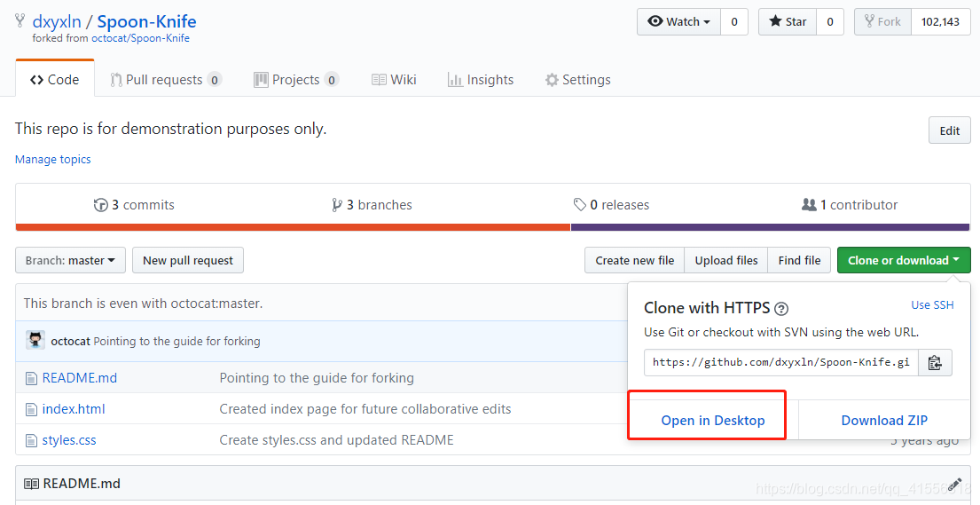Click the clone URL input field

click(781, 362)
